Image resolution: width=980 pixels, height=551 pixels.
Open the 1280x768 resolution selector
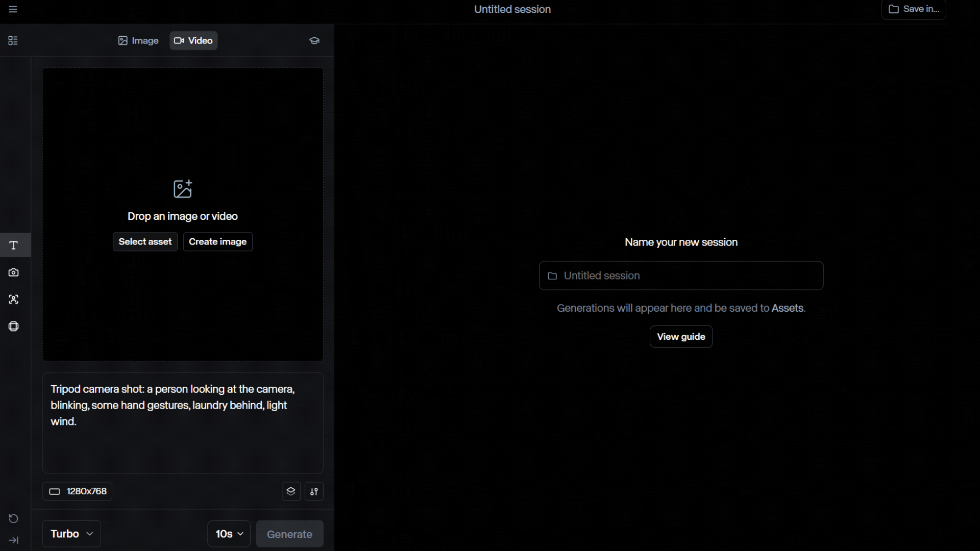coord(78,491)
